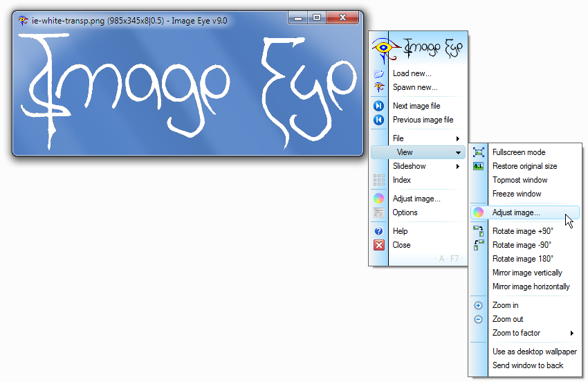Viewport: 588px width, 382px height.
Task: Collapse the View submenu arrow
Action: 458,153
